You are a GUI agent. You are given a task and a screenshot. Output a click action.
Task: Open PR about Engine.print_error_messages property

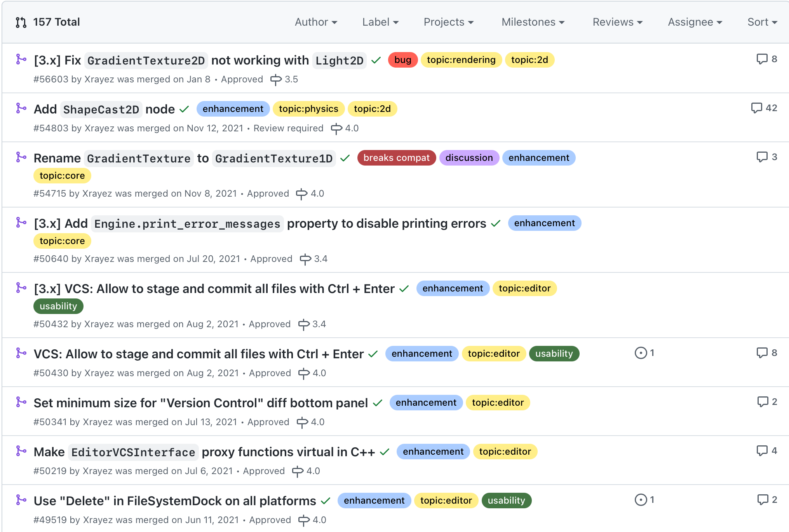coord(260,223)
